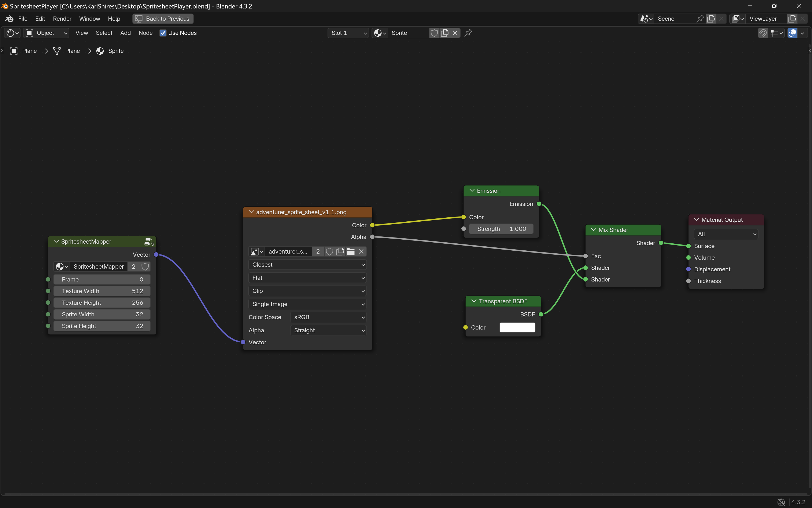
Task: Open image folder icon in texture node
Action: [351, 252]
